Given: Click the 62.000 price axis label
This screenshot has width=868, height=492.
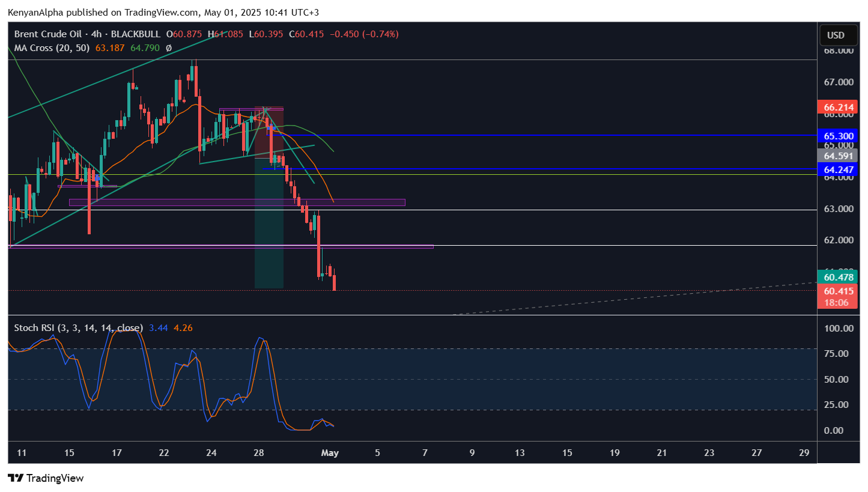Looking at the screenshot, I should pos(839,240).
